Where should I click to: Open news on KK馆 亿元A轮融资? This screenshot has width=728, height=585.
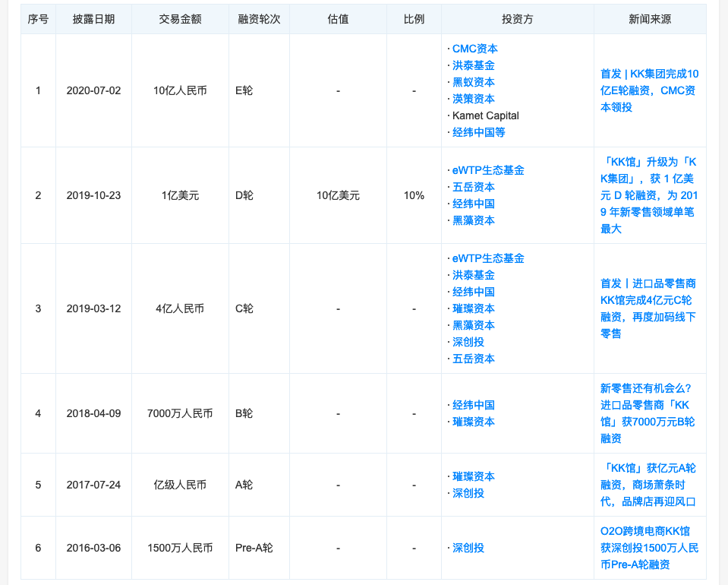(648, 485)
